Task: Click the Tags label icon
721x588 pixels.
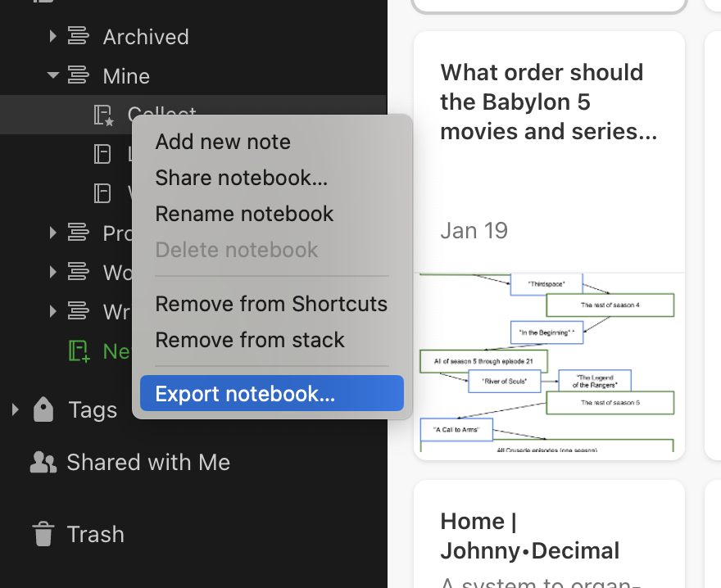Action: pyautogui.click(x=43, y=409)
